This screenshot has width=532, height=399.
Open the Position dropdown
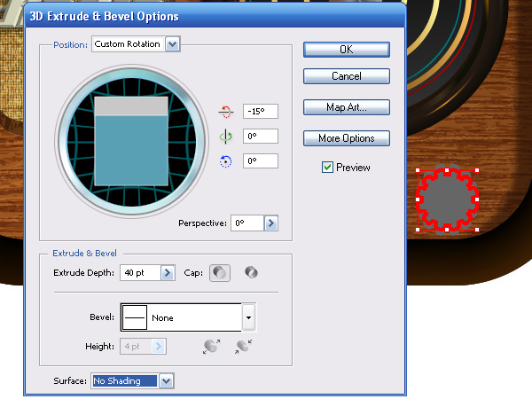tap(173, 44)
